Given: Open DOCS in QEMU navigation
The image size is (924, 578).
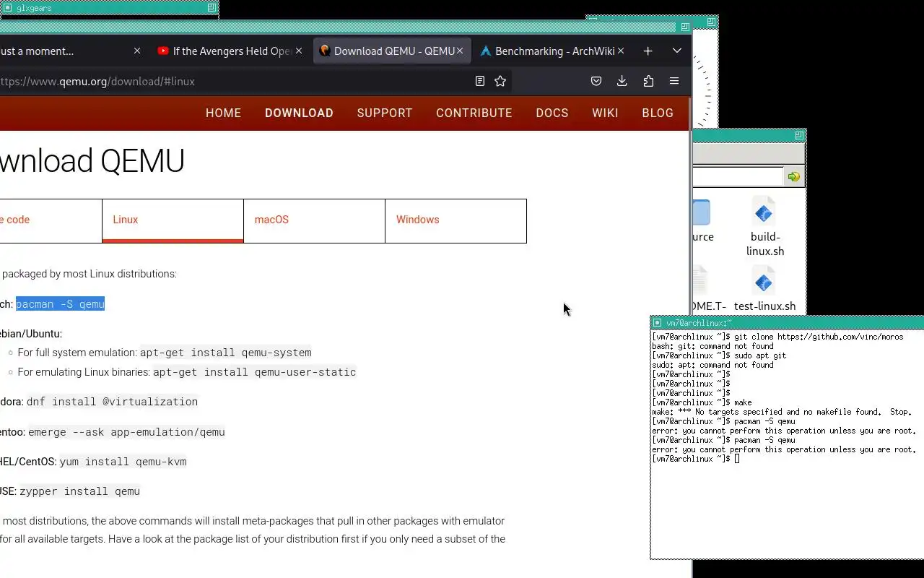Looking at the screenshot, I should pos(552,113).
